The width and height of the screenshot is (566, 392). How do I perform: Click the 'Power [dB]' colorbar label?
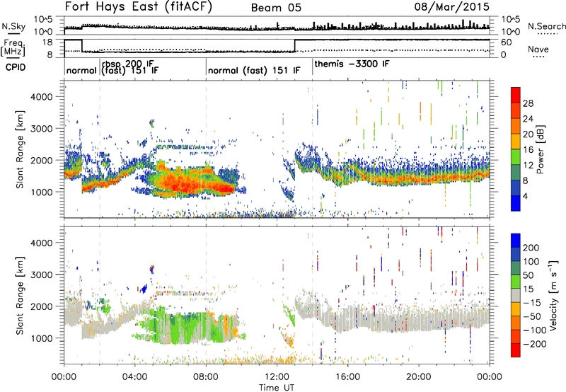(x=541, y=149)
